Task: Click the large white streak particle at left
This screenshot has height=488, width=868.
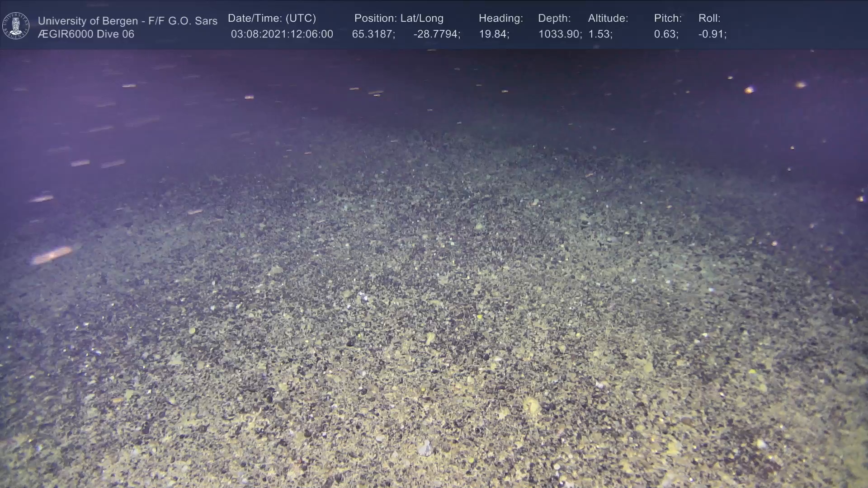Action: click(51, 255)
